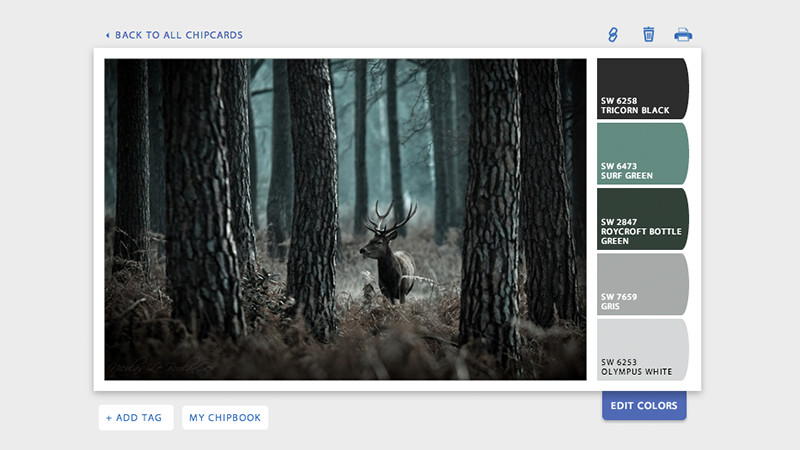Click the forest deer photo

point(345,219)
